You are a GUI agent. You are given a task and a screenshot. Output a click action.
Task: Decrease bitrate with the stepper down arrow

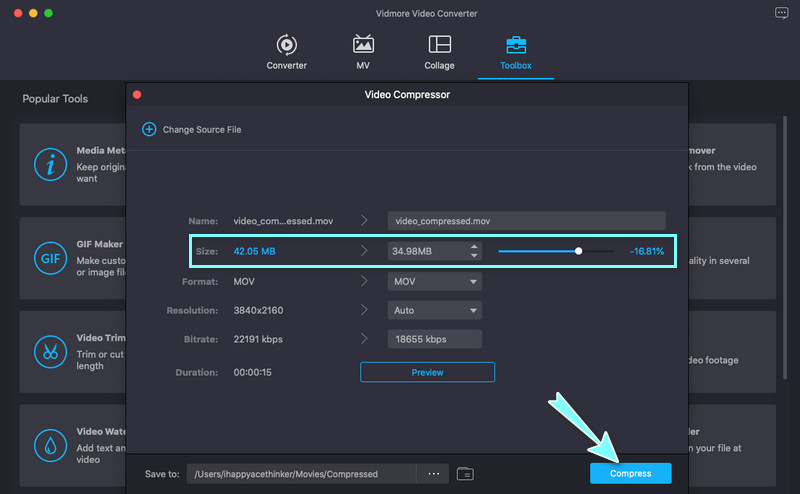(x=474, y=343)
